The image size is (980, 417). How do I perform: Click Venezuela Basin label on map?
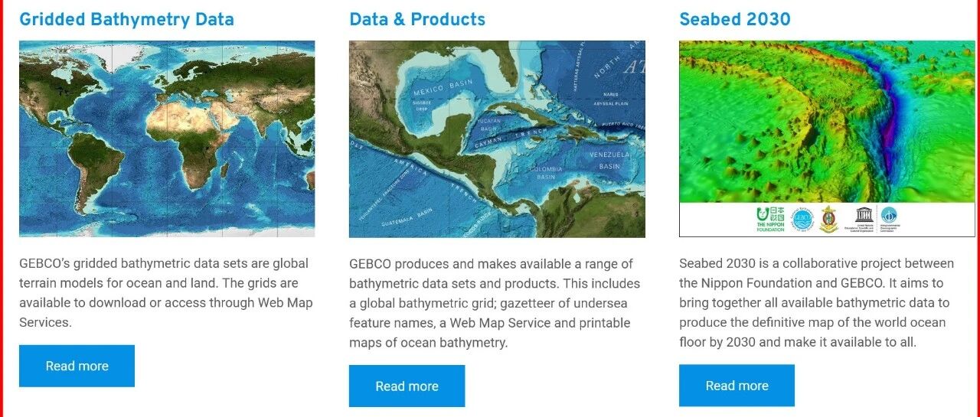(609, 159)
